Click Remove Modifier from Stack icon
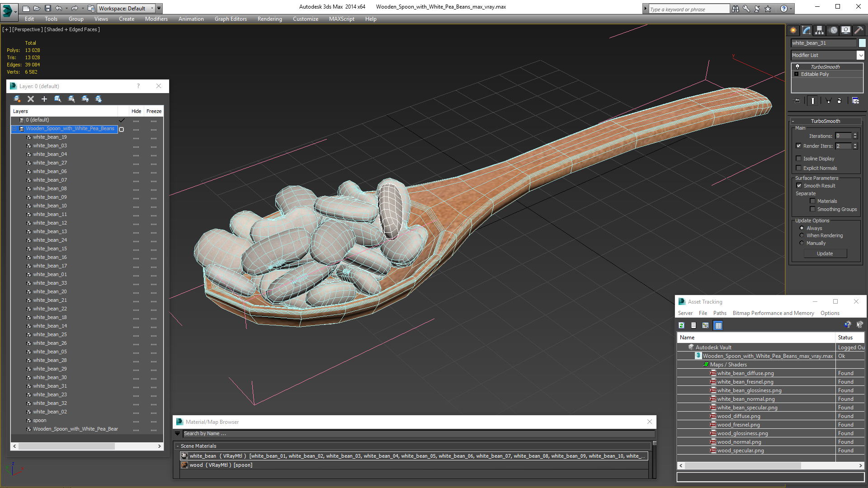Viewport: 868px width, 488px height. pos(840,101)
